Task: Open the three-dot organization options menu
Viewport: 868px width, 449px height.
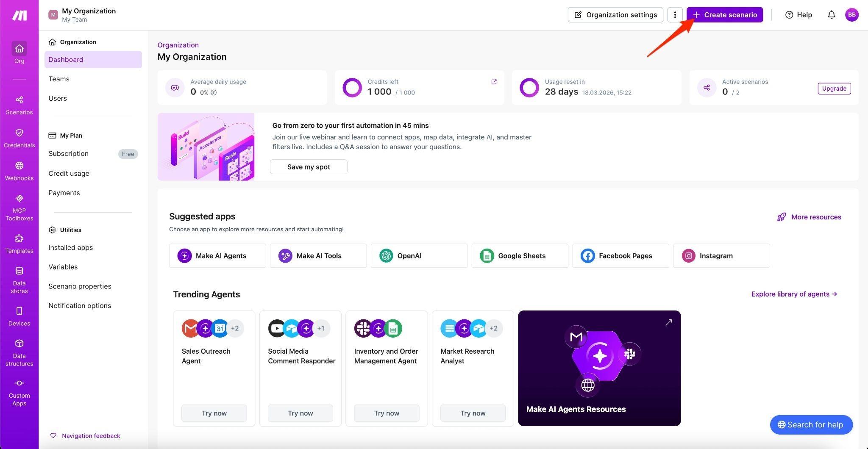Action: (x=675, y=15)
